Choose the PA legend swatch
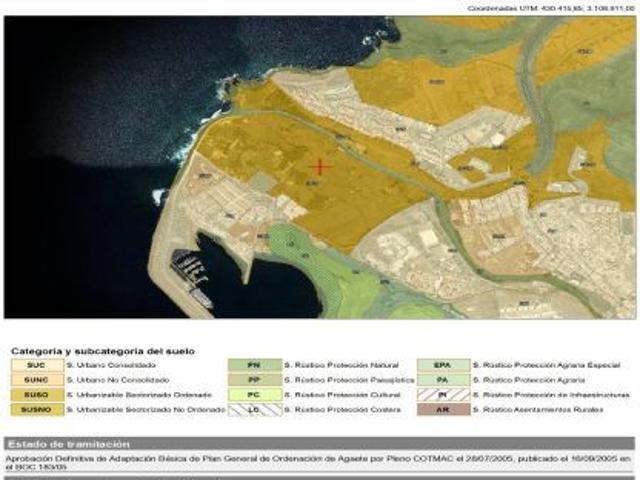This screenshot has height=480, width=640. 442,380
